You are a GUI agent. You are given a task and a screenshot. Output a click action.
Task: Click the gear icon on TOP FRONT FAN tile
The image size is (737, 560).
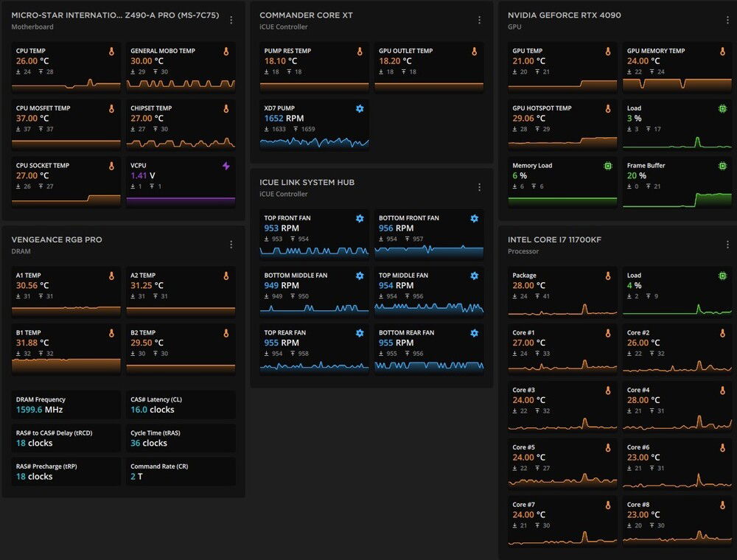[360, 219]
